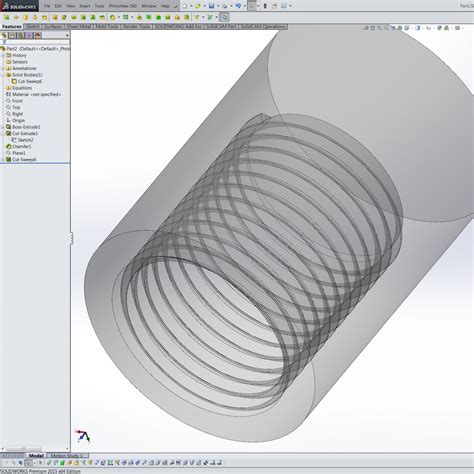Screen dimensions: 474x474
Task: Open the Help menu
Action: (x=165, y=6)
